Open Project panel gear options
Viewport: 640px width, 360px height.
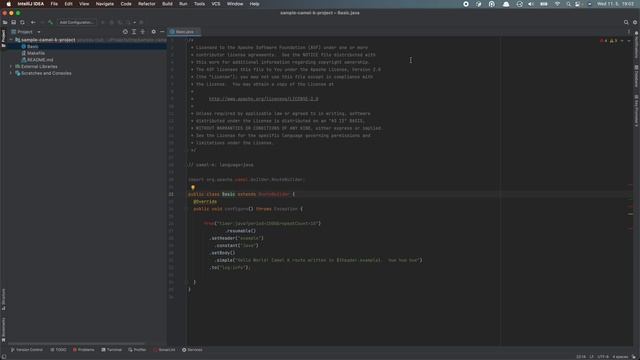click(153, 32)
